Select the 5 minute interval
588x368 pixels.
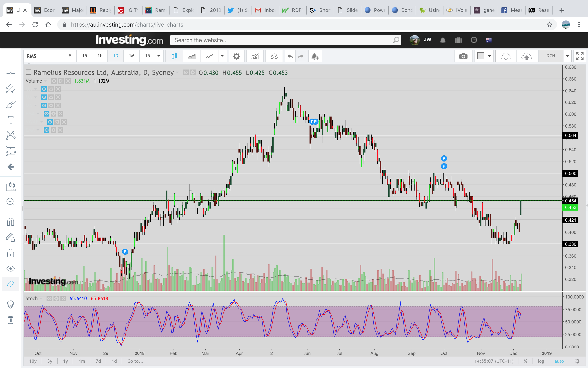(70, 56)
